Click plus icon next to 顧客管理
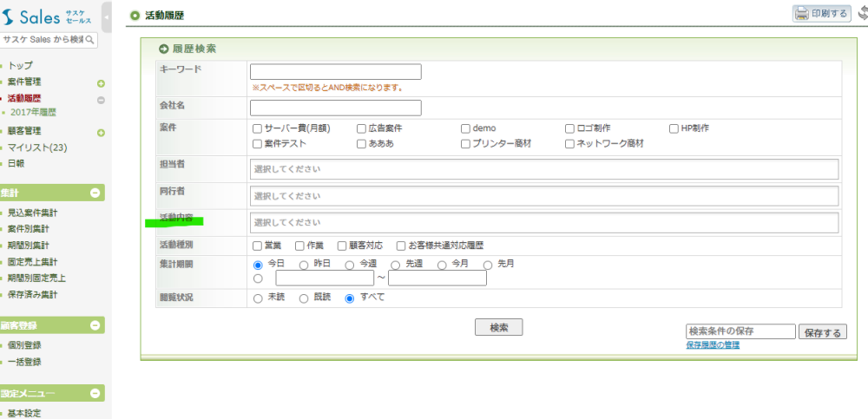Image resolution: width=868 pixels, height=419 pixels. pyautogui.click(x=101, y=133)
